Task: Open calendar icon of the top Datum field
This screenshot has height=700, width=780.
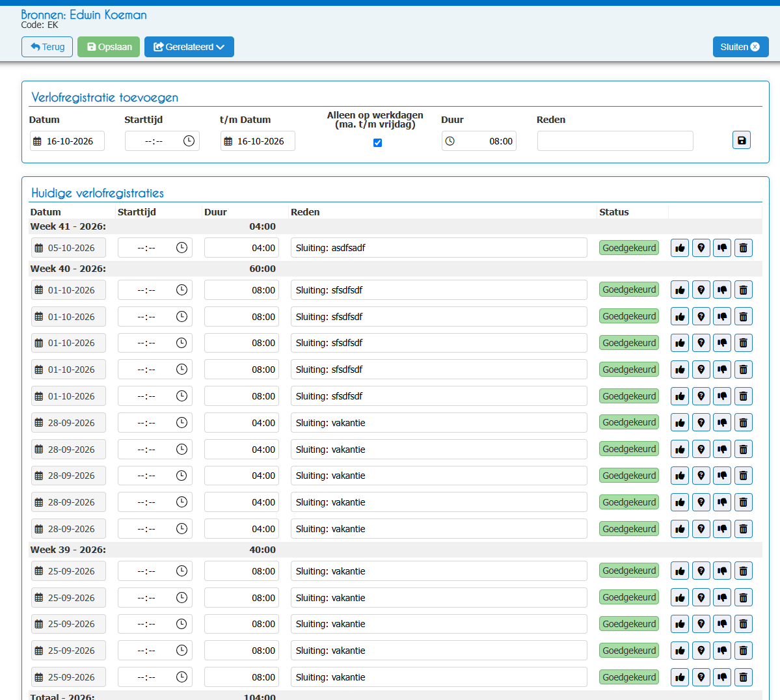Action: 37,141
